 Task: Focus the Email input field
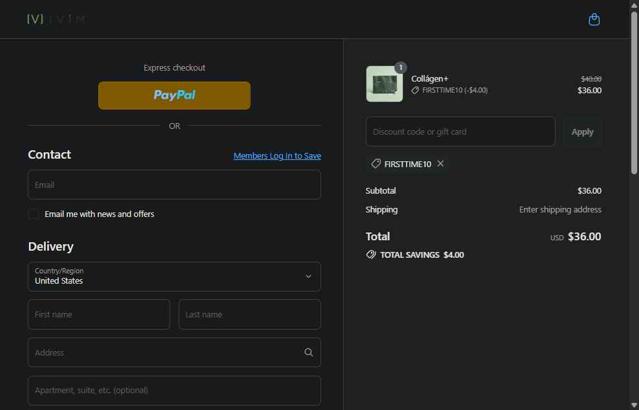pos(174,185)
